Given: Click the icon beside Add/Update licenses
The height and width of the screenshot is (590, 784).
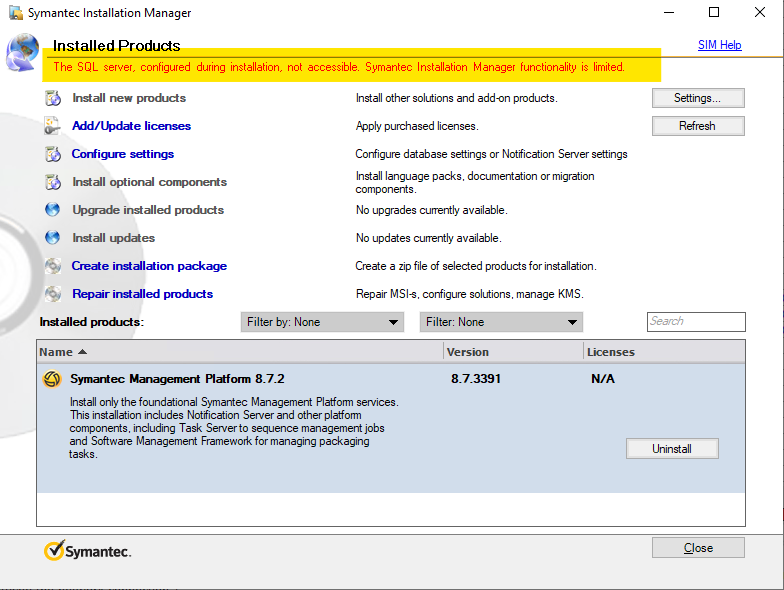Looking at the screenshot, I should coord(53,126).
